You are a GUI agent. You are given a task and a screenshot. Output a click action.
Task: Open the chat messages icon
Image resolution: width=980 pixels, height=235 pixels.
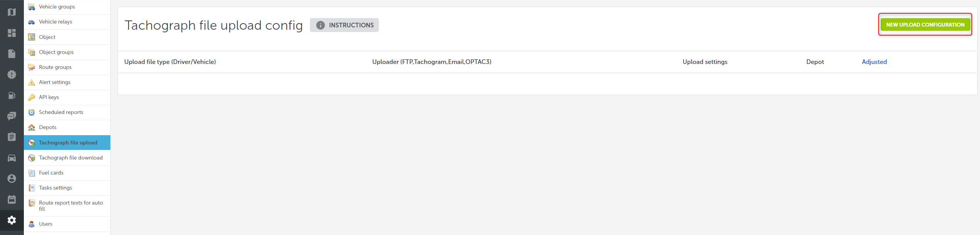coord(12,116)
